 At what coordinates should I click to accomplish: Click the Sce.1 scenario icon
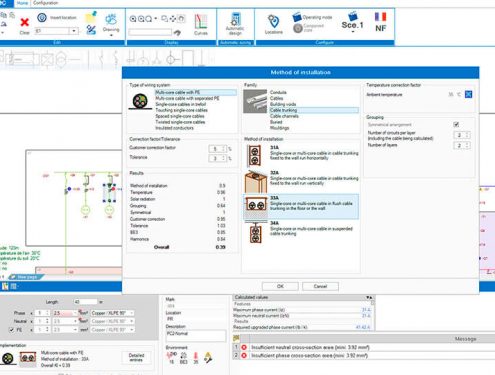(352, 21)
